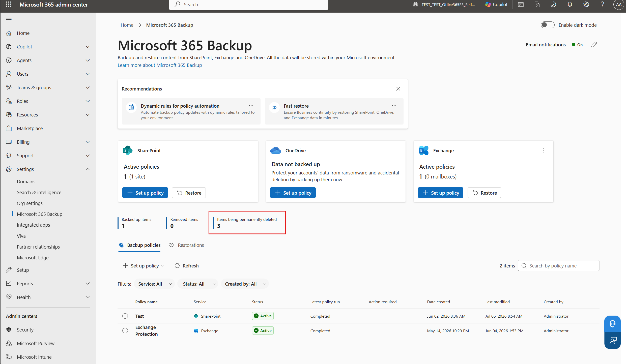Click the document icon in header bar
The image size is (626, 364).
pyautogui.click(x=537, y=5)
